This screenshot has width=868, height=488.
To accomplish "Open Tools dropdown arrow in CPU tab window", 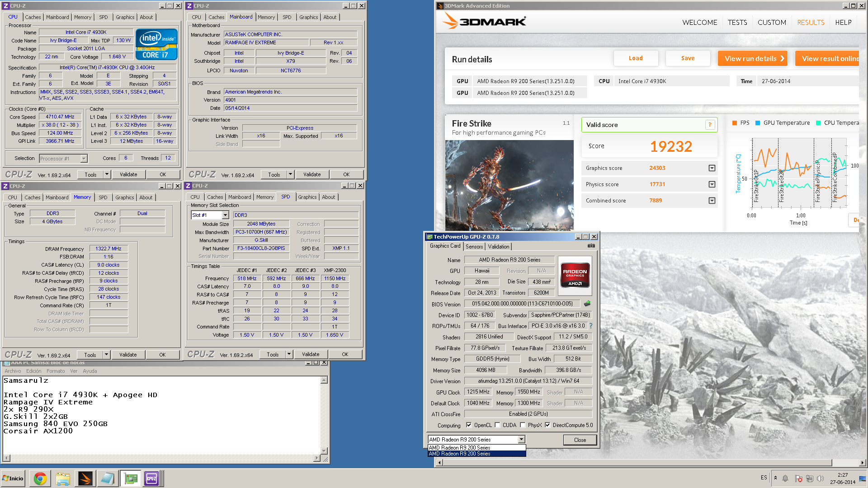I will click(x=107, y=174).
